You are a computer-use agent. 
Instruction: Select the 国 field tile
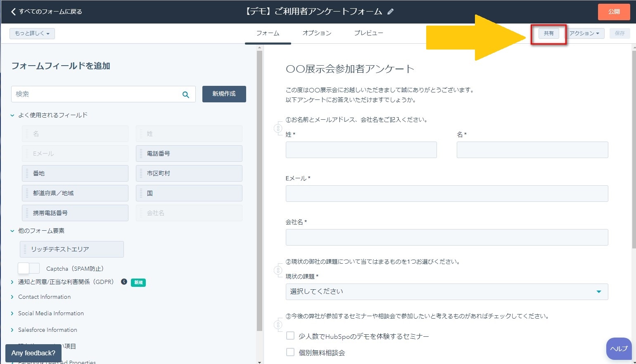pyautogui.click(x=189, y=193)
